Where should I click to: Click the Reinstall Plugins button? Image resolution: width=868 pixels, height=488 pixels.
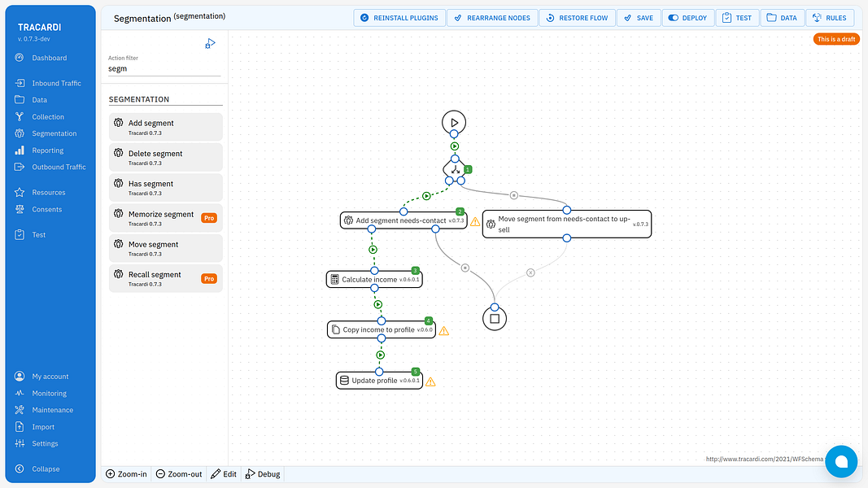click(x=399, y=18)
